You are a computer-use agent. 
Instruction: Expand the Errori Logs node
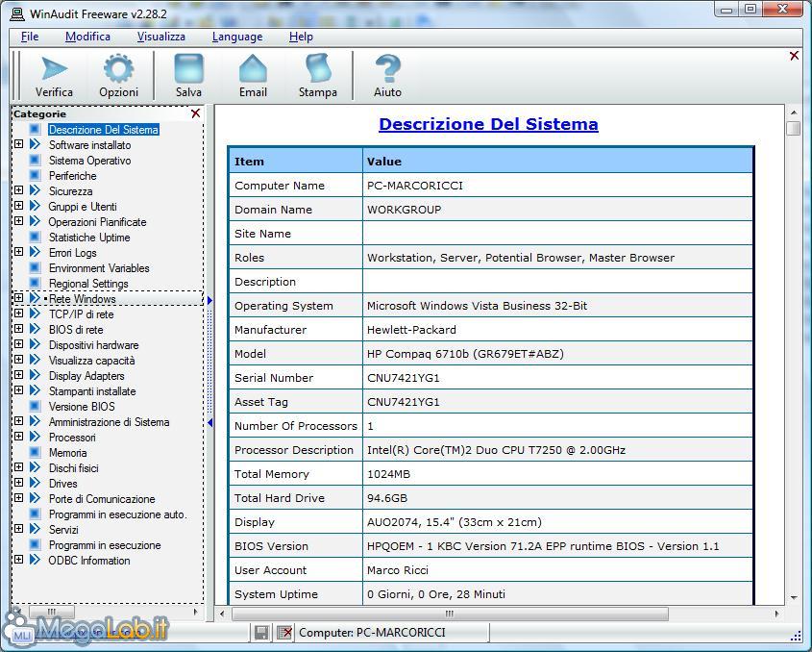(18, 252)
